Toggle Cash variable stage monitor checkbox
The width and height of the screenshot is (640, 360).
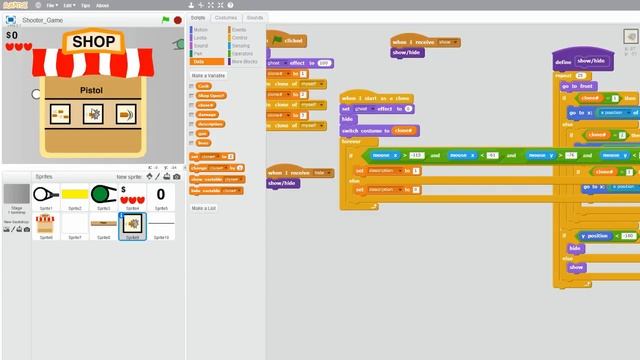coord(191,86)
